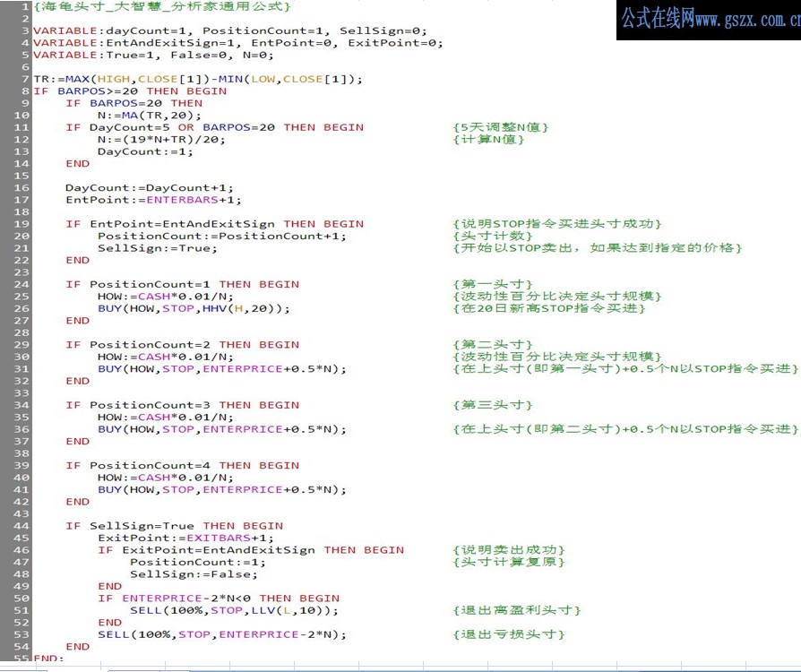Click 'IF PositionCount=2 THEN BEGIN' line

click(183, 345)
